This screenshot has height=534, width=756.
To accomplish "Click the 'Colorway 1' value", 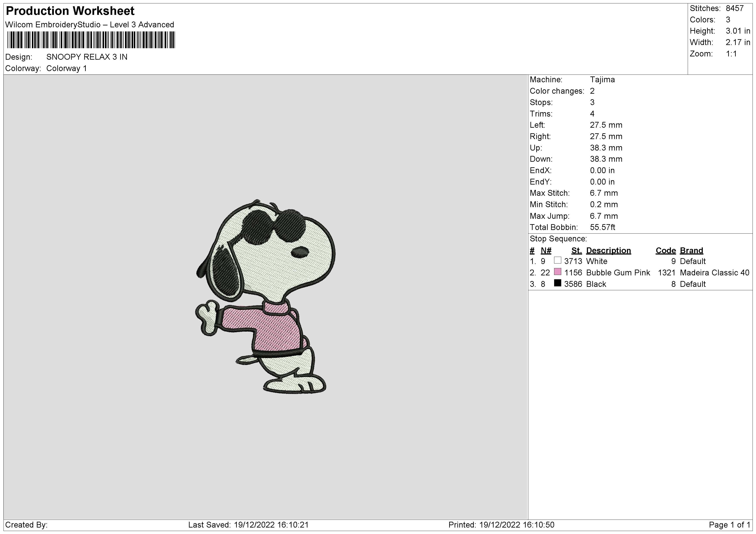I will pyautogui.click(x=67, y=68).
